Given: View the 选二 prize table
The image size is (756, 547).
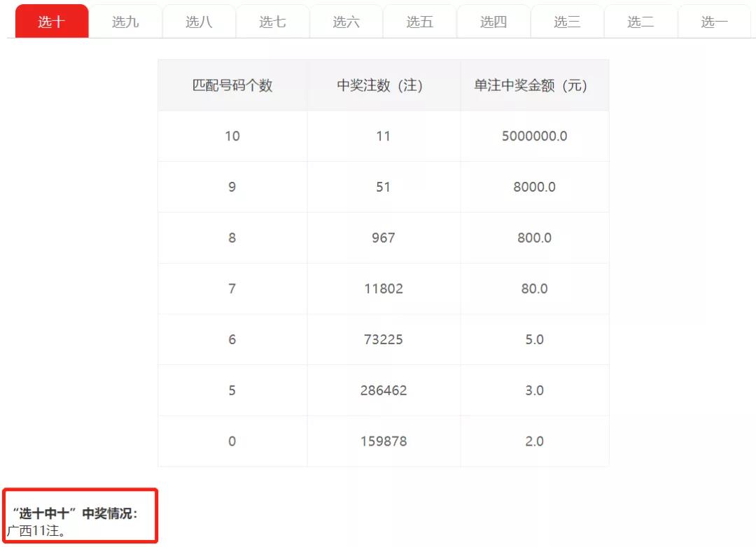Looking at the screenshot, I should (640, 21).
